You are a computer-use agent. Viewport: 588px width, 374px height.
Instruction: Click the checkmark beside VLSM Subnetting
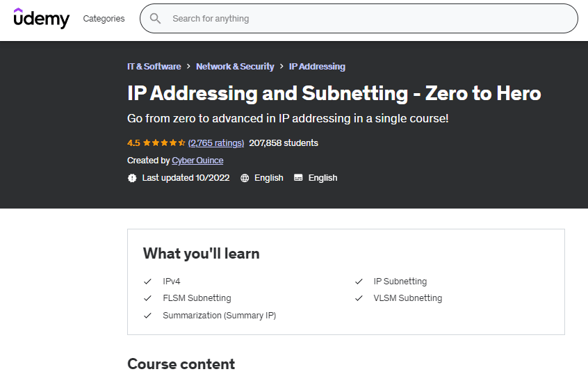[359, 298]
